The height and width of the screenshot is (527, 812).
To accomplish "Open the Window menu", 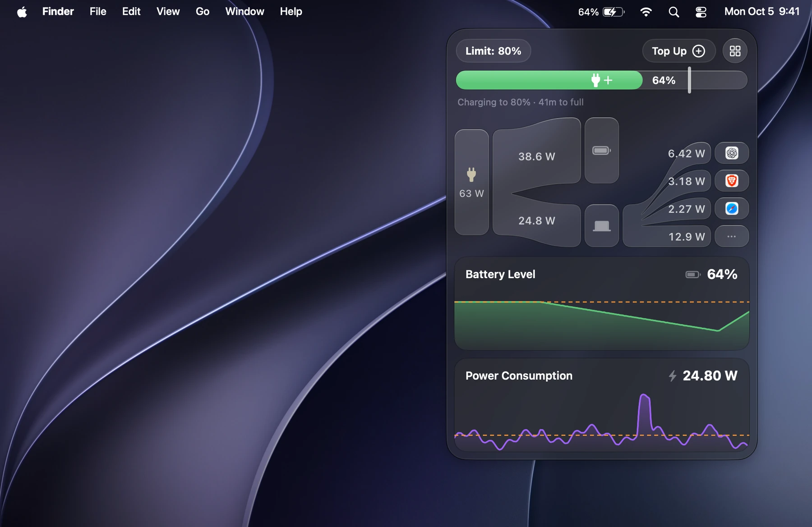I will [x=245, y=12].
